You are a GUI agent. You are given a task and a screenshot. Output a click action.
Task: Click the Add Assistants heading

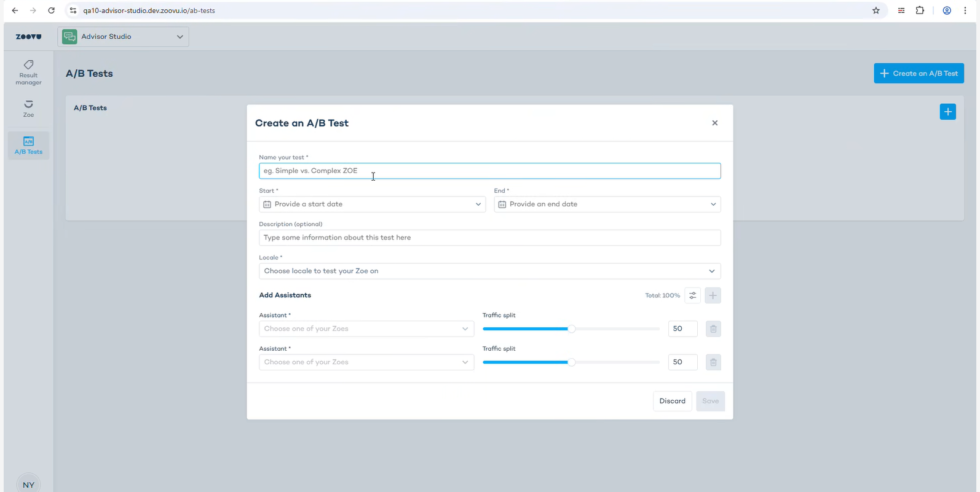285,295
